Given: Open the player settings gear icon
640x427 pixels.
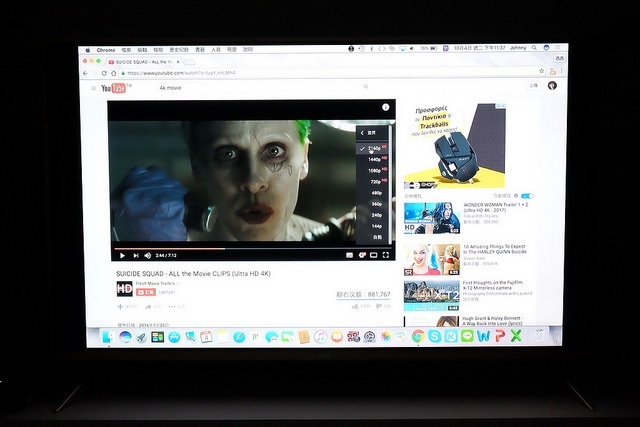Looking at the screenshot, I should pyautogui.click(x=364, y=256).
